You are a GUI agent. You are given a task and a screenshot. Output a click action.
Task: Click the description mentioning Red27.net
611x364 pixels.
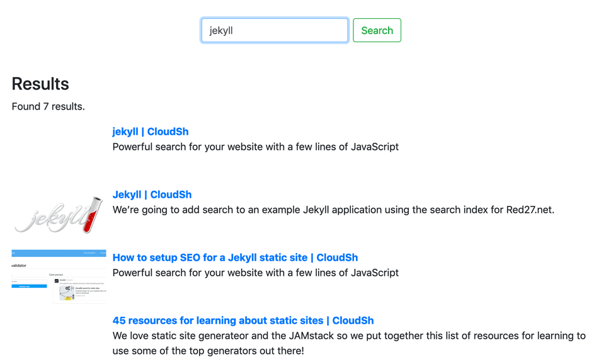pyautogui.click(x=333, y=210)
